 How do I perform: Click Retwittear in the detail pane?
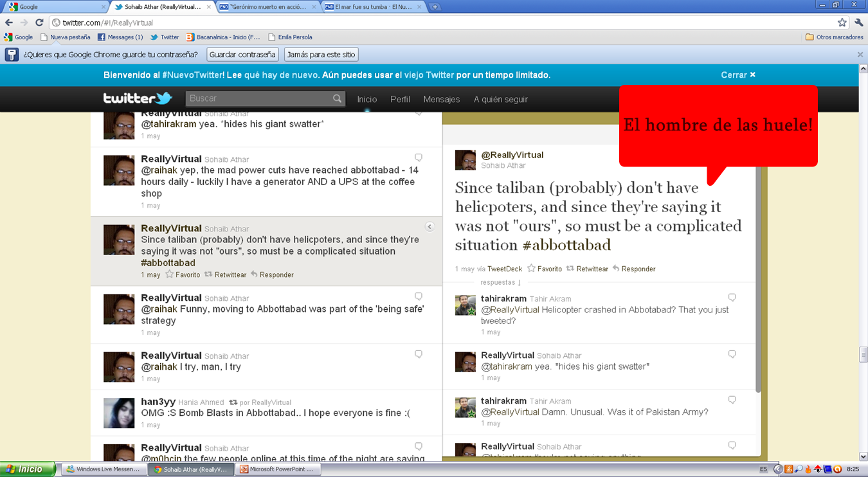[x=587, y=269]
